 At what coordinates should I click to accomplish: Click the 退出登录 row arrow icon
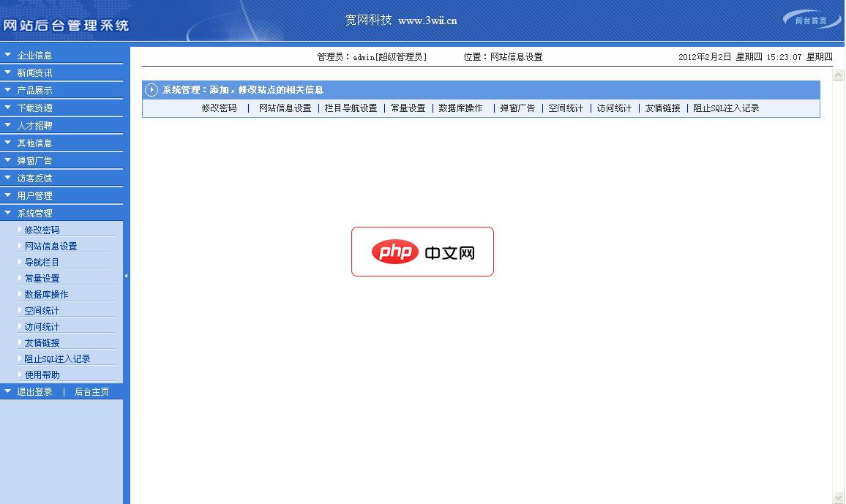coord(7,391)
